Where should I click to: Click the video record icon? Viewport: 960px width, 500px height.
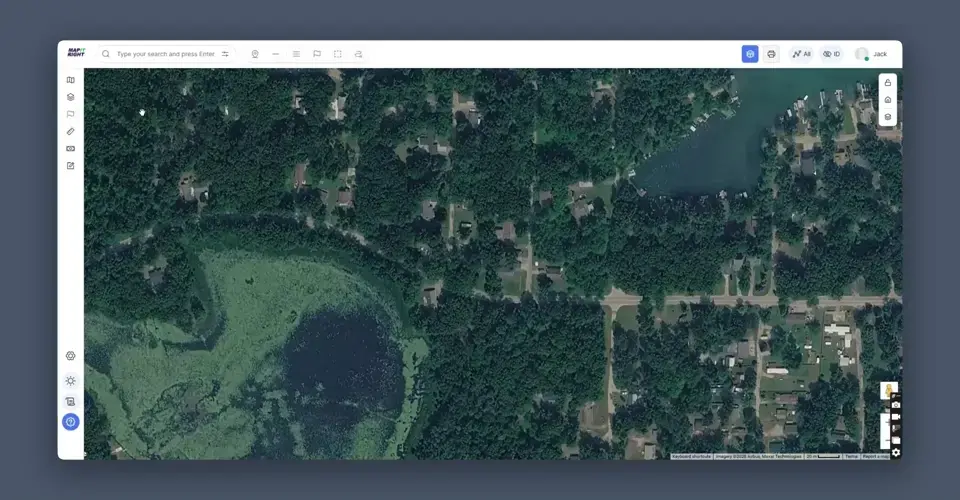[896, 417]
